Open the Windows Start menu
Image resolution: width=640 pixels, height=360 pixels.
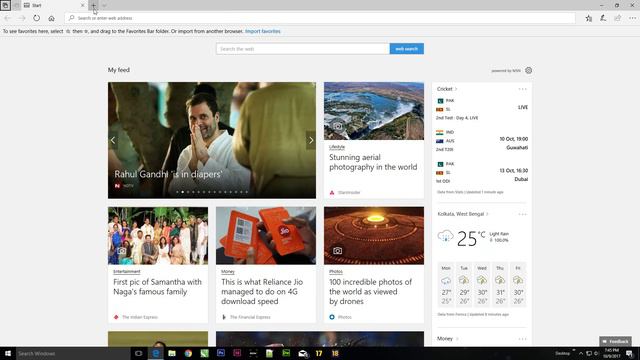point(8,353)
